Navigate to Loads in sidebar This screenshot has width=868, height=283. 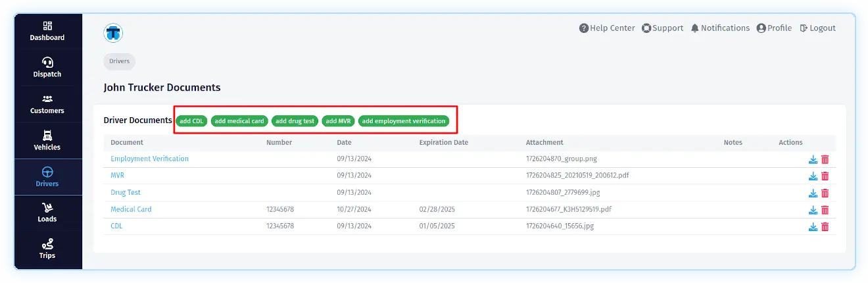[47, 213]
